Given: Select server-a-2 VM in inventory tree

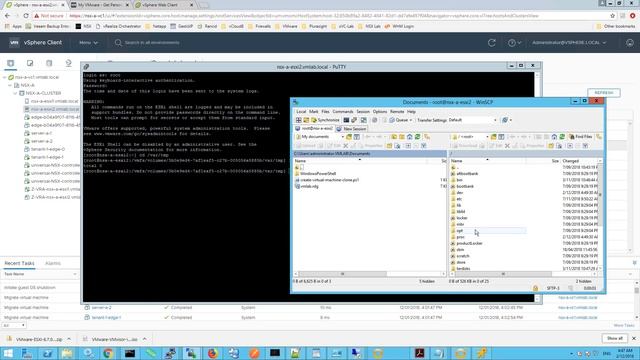Looking at the screenshot, I should [42, 141].
